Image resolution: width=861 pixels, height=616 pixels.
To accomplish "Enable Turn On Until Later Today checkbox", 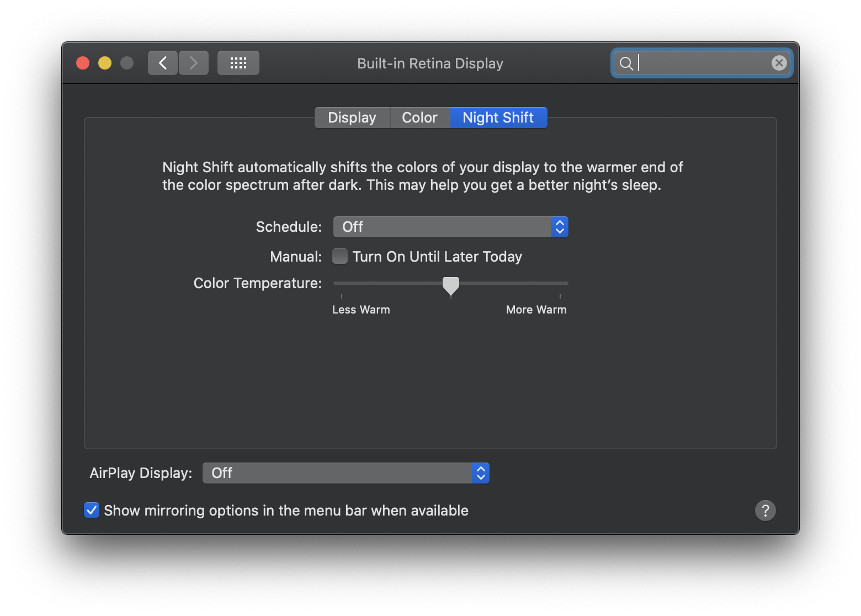I will pyautogui.click(x=340, y=256).
